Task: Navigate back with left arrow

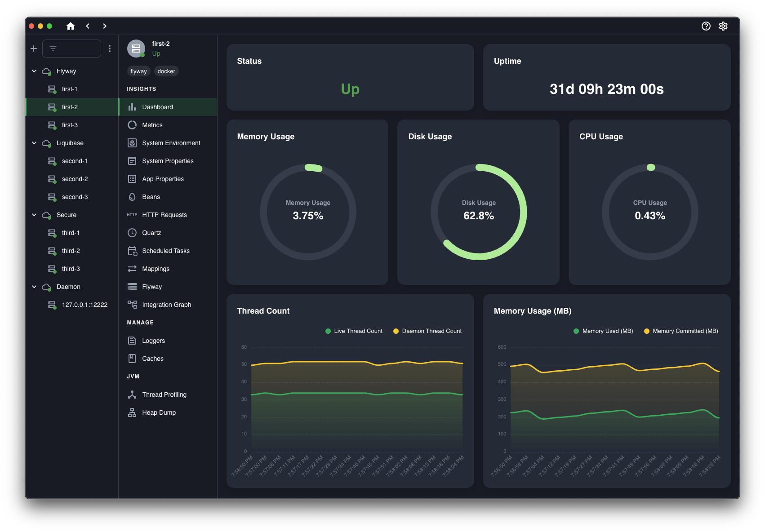Action: [x=88, y=26]
